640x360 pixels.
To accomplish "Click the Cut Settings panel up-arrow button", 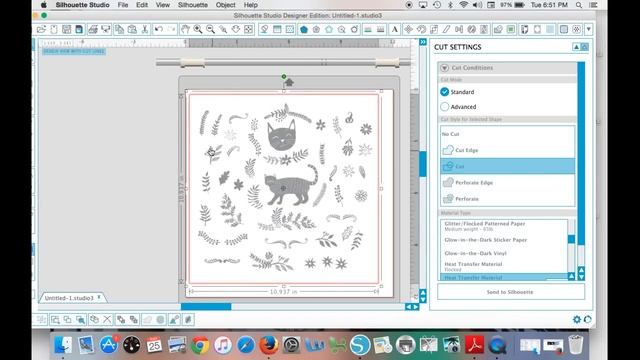I will [x=576, y=47].
